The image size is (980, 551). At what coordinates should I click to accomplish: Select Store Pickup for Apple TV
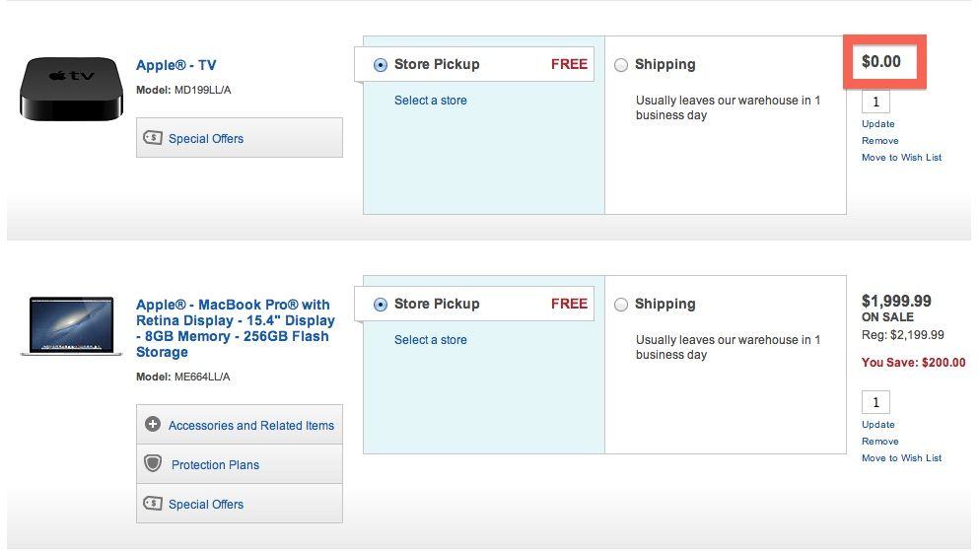pos(381,65)
